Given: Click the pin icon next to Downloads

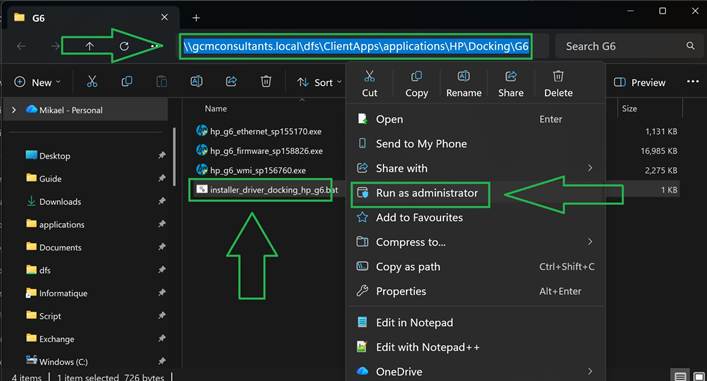Looking at the screenshot, I should tap(161, 201).
